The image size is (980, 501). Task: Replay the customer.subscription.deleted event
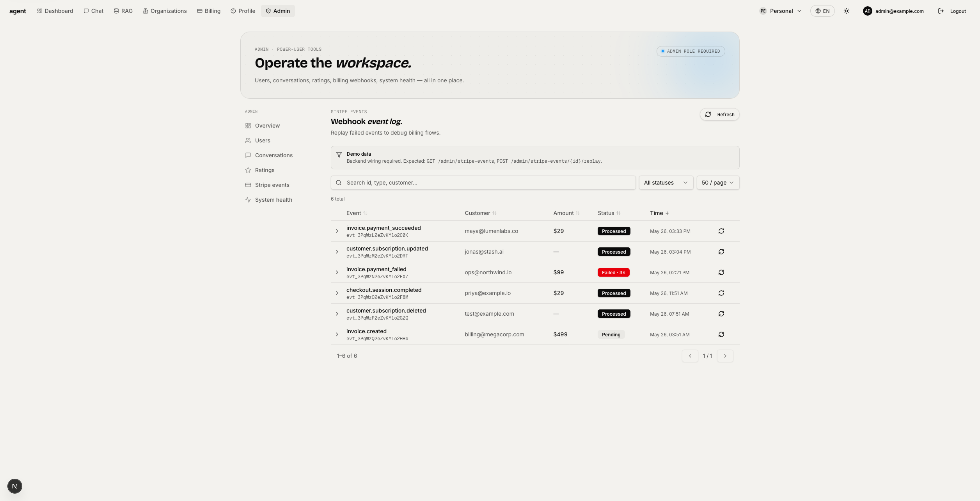click(721, 314)
